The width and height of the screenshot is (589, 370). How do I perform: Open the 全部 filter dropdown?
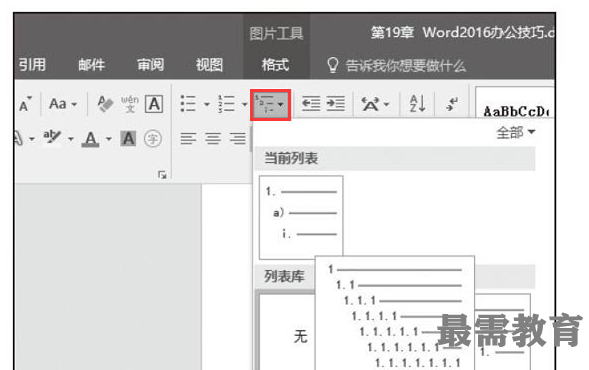(515, 132)
